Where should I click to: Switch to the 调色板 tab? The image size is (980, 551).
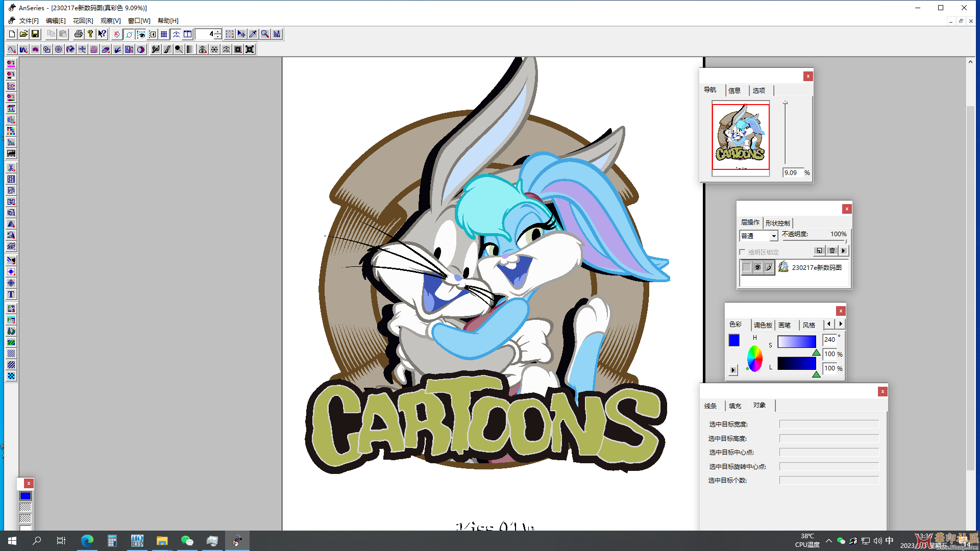click(x=763, y=325)
